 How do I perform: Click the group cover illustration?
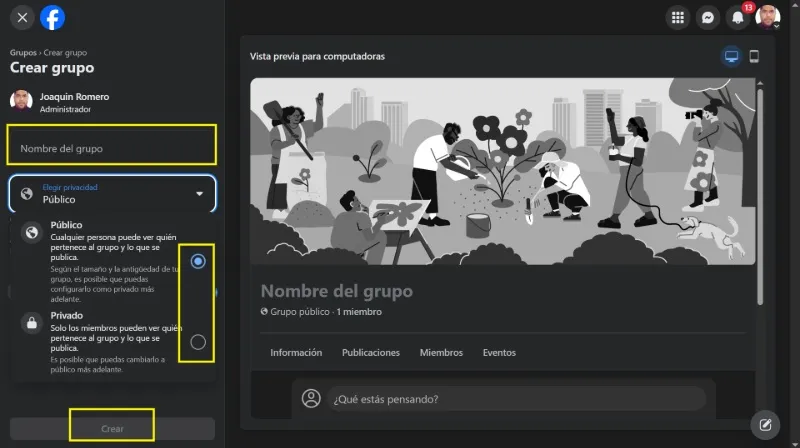tap(503, 171)
